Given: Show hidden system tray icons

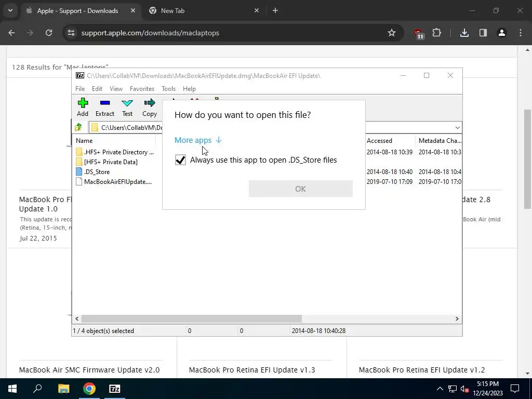Looking at the screenshot, I should [440, 389].
